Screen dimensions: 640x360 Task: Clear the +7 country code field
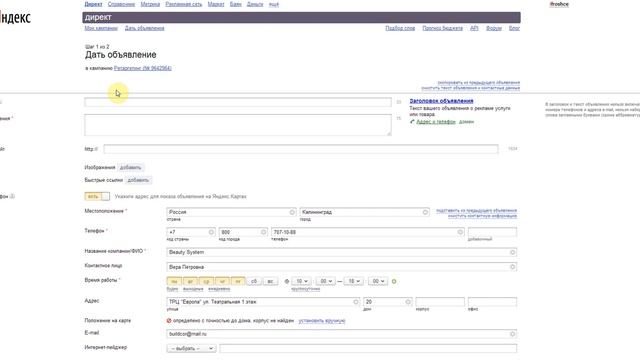tap(211, 232)
